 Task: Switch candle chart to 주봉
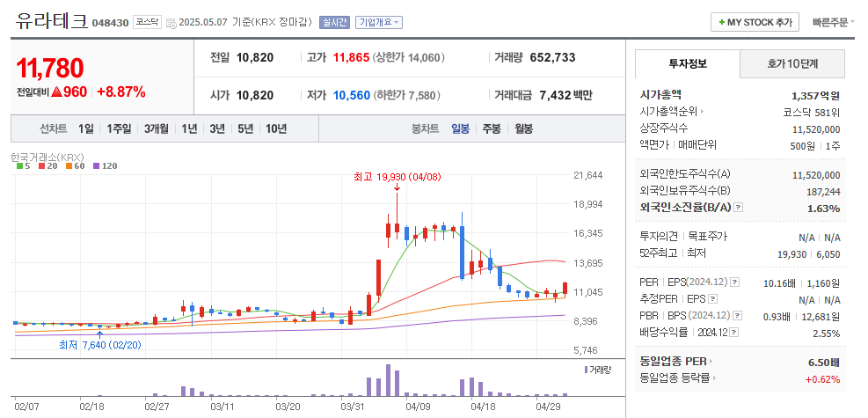pos(492,128)
